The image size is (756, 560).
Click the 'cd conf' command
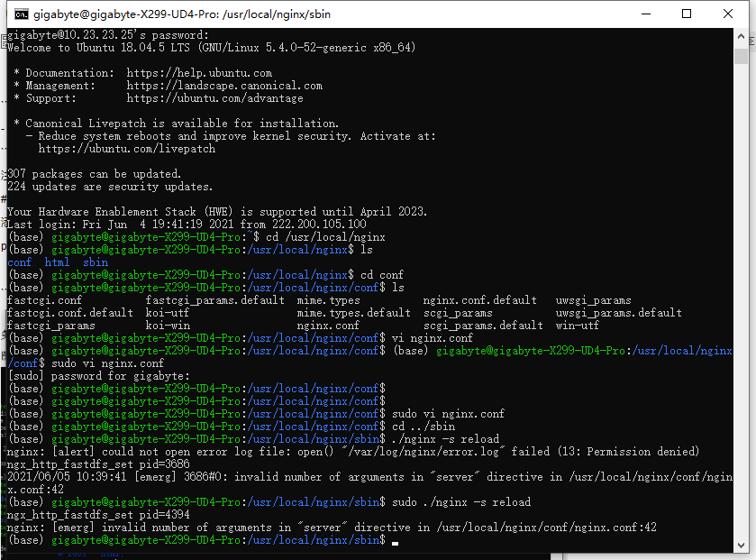pyautogui.click(x=382, y=275)
